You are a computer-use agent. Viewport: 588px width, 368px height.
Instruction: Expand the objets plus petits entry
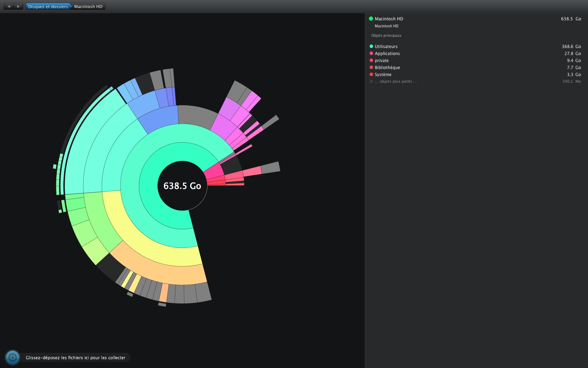point(395,81)
